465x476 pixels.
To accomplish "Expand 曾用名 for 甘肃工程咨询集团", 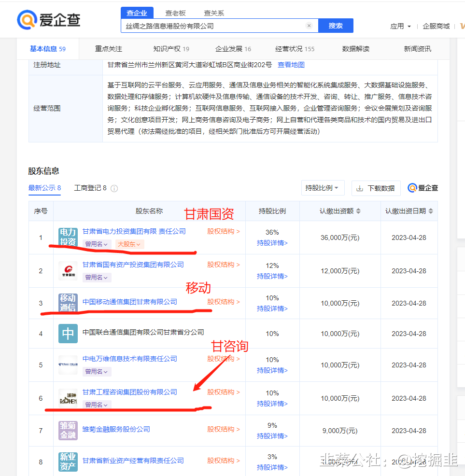I will point(97,405).
